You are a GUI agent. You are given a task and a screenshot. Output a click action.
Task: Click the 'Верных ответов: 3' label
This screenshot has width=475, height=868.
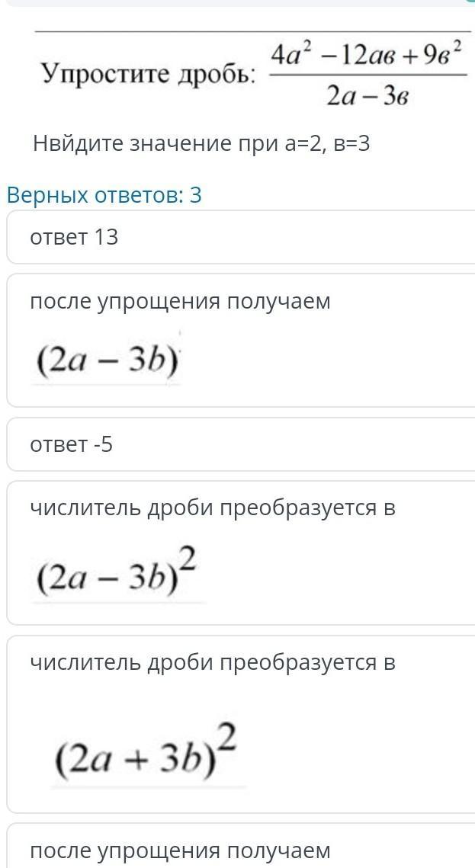click(104, 195)
